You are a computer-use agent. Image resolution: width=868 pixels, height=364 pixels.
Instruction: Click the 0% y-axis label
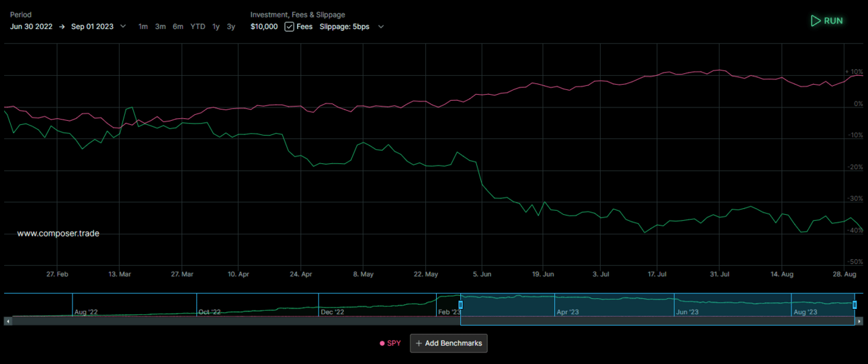coord(858,104)
